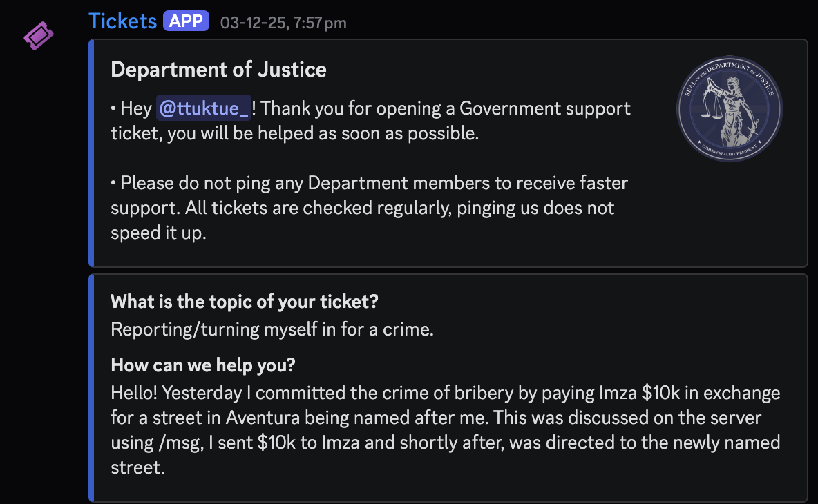
Task: Click the Department of Justice embed title
Action: [218, 69]
